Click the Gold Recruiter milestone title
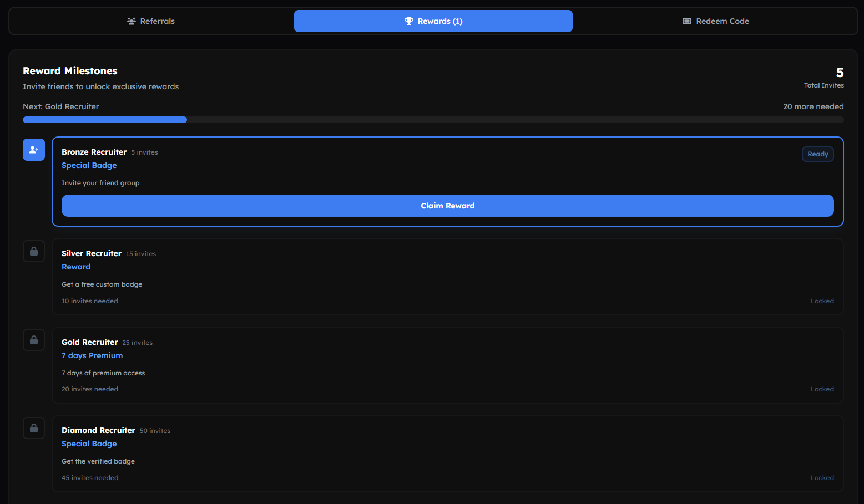This screenshot has height=504, width=864. coord(90,342)
